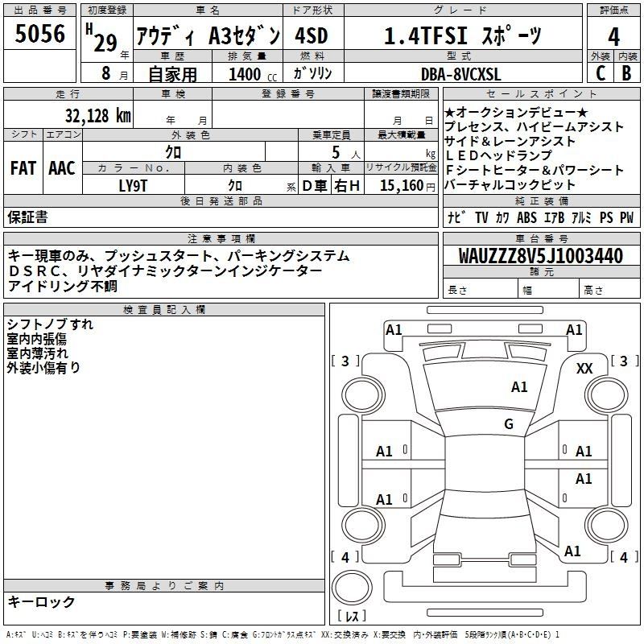Click the 32,128 km mileage field
Viewport: 644px width, 644px height.
pyautogui.click(x=97, y=115)
